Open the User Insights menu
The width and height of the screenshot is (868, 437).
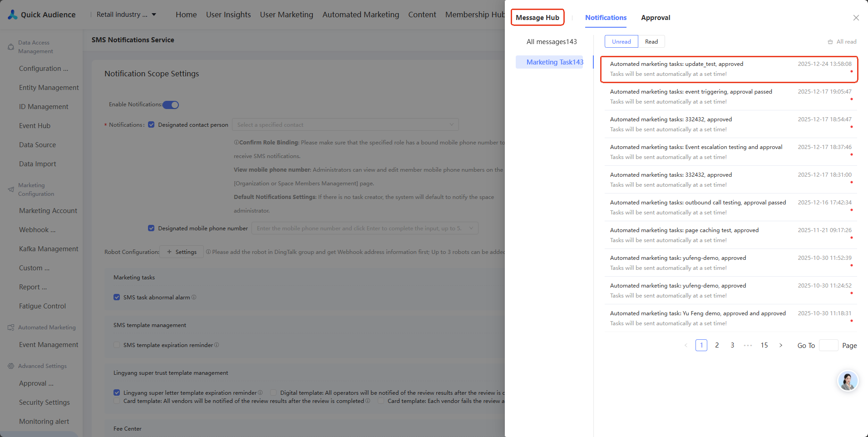228,15
